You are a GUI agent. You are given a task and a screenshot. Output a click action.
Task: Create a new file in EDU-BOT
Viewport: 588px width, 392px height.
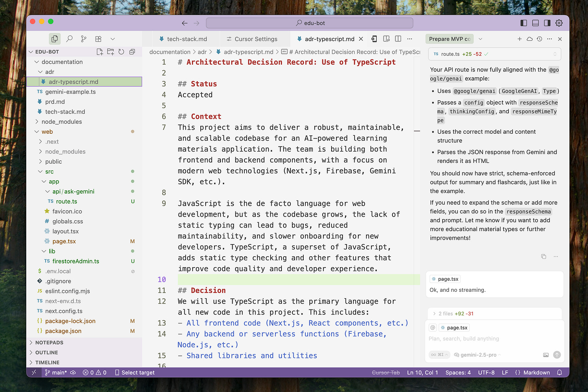(100, 52)
